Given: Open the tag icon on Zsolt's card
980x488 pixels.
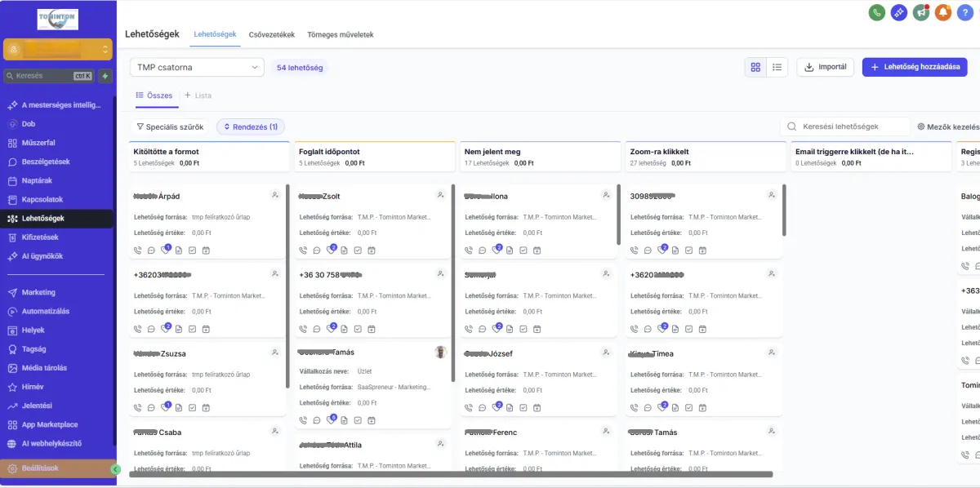Looking at the screenshot, I should click(x=331, y=250).
